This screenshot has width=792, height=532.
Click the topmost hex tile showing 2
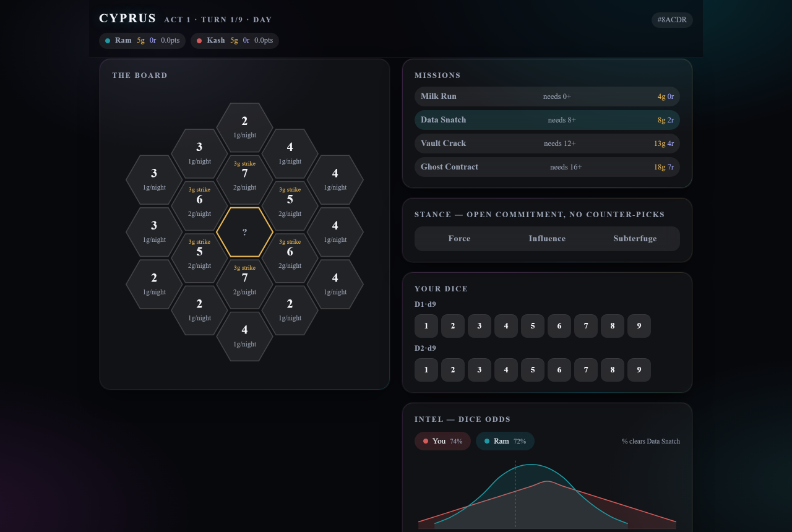(x=244, y=127)
